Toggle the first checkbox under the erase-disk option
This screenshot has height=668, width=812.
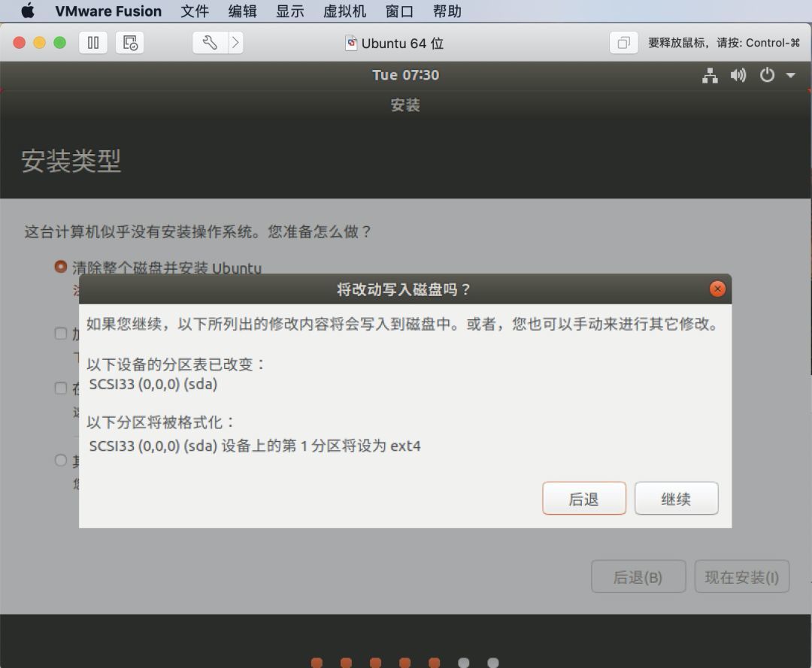61,333
